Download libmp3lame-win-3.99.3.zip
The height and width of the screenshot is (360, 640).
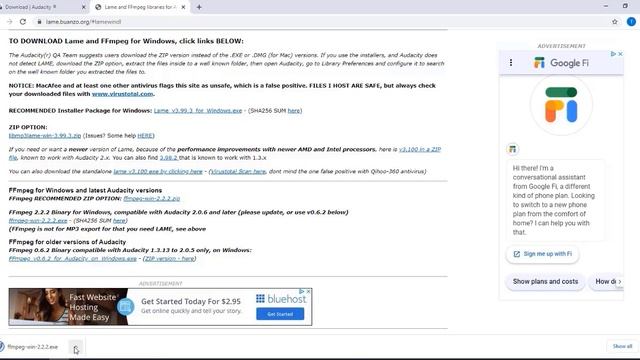(x=45, y=136)
